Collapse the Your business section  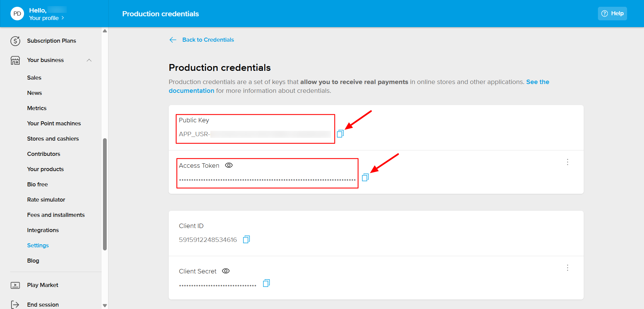89,60
